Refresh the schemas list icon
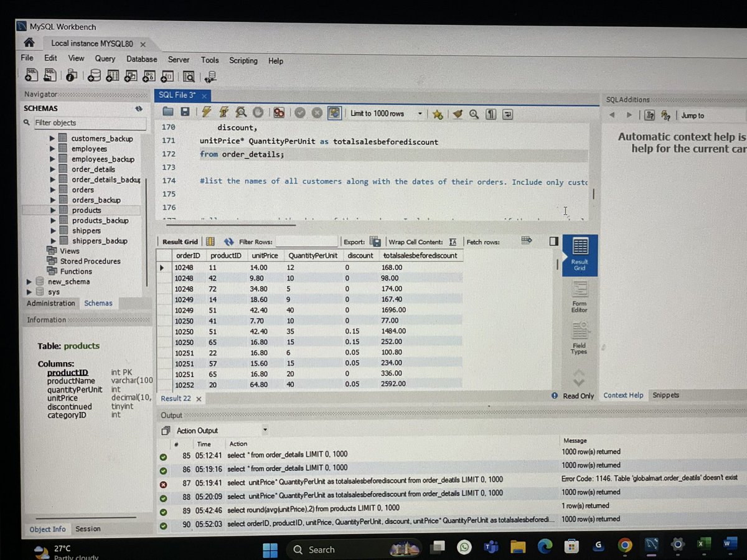The image size is (747, 560). tap(139, 108)
